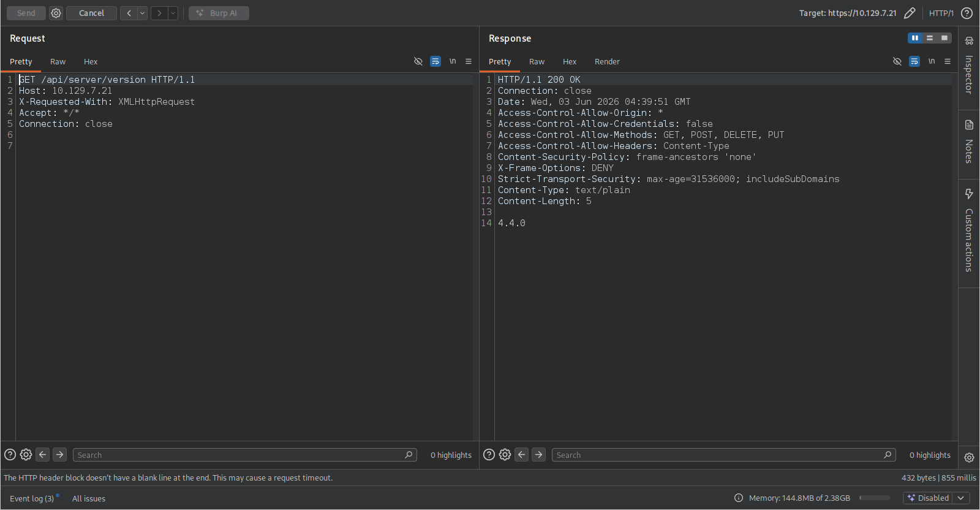Toggle show newline characters in Request panel
The width and height of the screenshot is (980, 510).
coord(453,61)
